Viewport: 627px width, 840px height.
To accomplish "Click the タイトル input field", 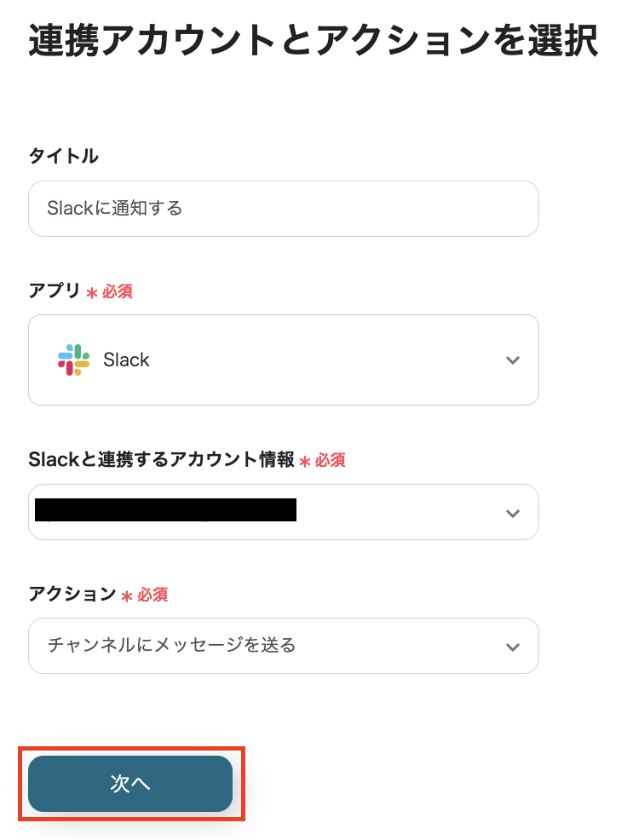I will click(x=284, y=209).
